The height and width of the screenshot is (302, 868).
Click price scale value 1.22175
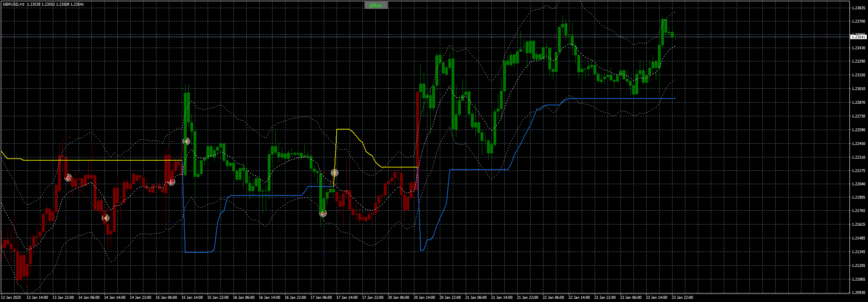coord(858,171)
